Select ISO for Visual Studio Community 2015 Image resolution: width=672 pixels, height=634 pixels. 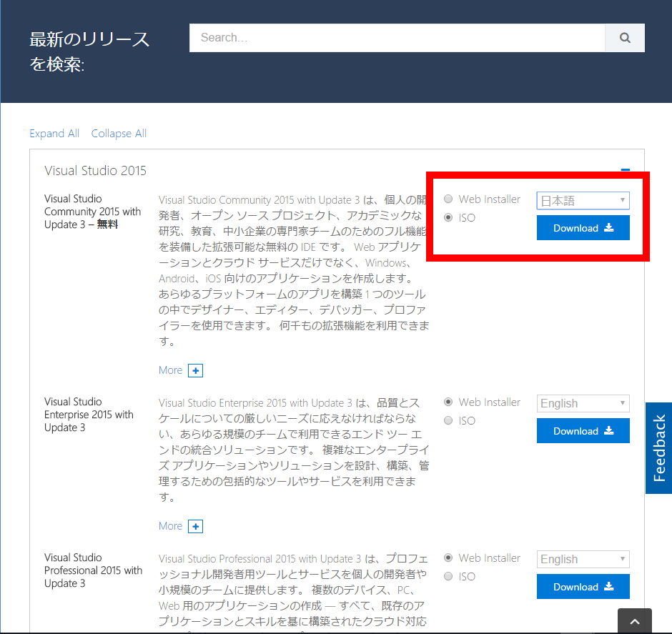coord(448,217)
